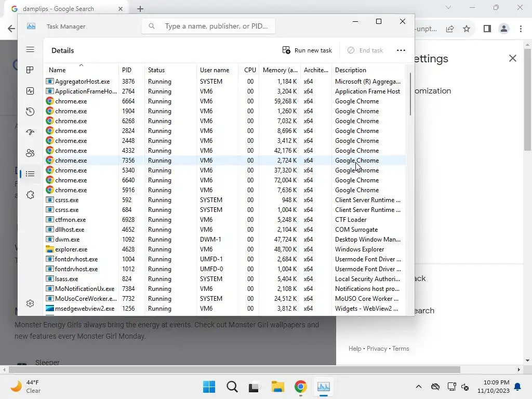Select dllhost.exe process row
This screenshot has height=399, width=532.
pyautogui.click(x=224, y=229)
